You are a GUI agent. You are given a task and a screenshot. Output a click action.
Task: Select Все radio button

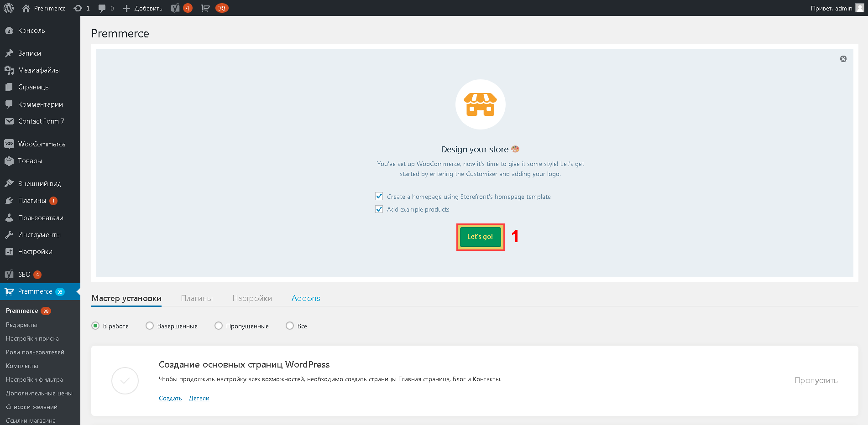click(x=290, y=326)
